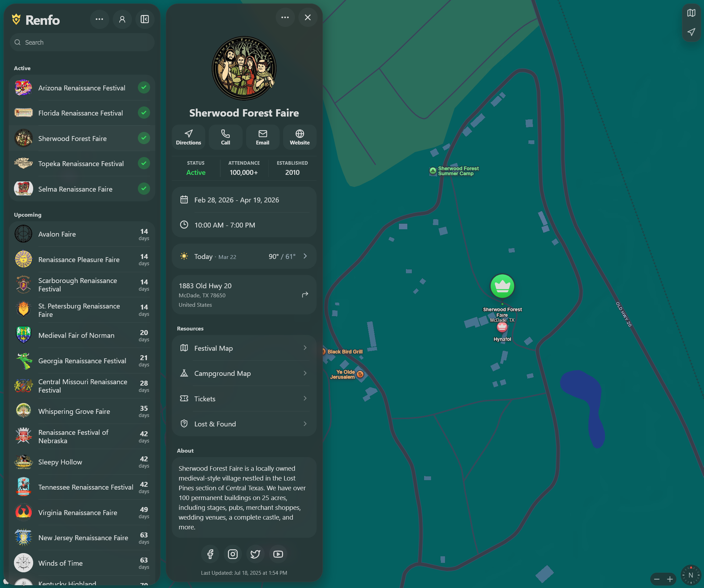Open the map style selector
Screen dimensions: 704x588
(x=691, y=13)
